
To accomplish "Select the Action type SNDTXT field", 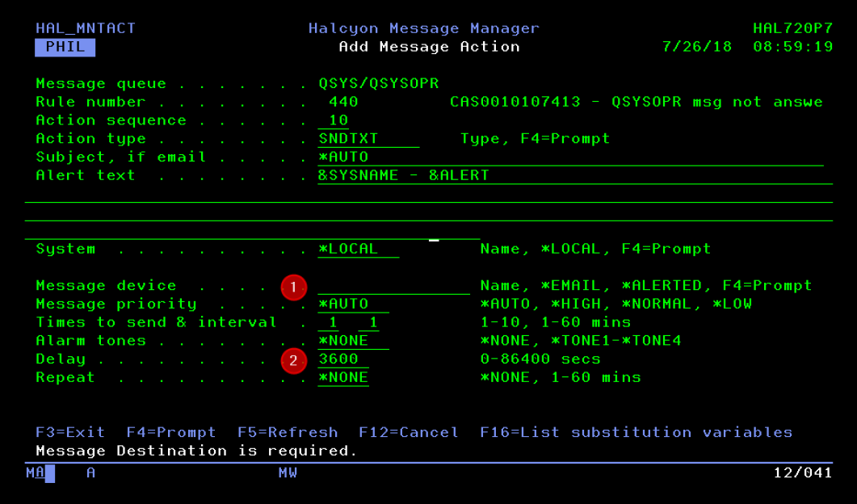I will (368, 139).
